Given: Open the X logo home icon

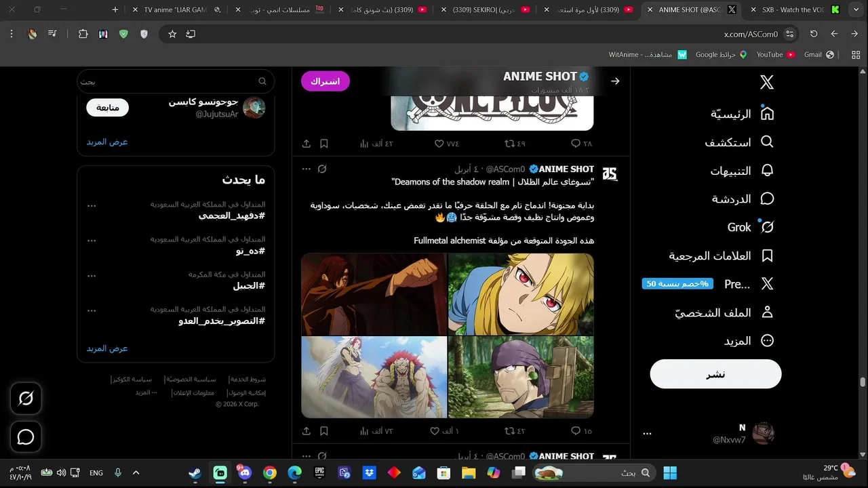Looking at the screenshot, I should [x=766, y=82].
